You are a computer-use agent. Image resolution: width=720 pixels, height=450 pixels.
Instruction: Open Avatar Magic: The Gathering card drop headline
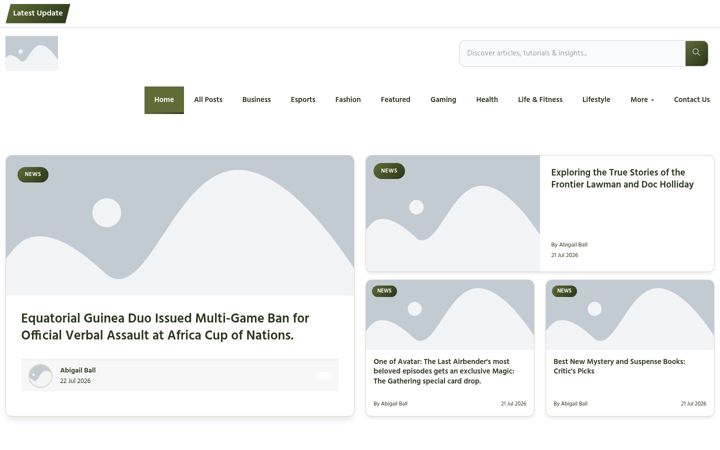pos(444,371)
